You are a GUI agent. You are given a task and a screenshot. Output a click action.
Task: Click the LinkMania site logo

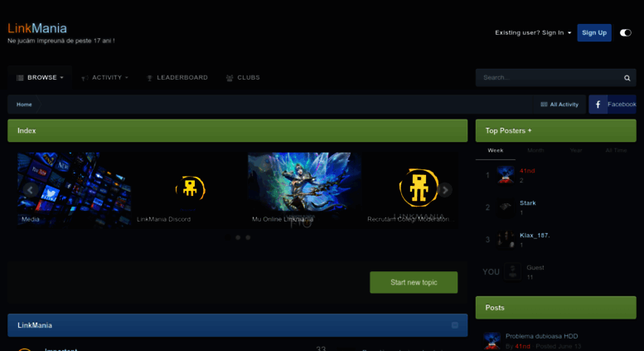tap(37, 28)
